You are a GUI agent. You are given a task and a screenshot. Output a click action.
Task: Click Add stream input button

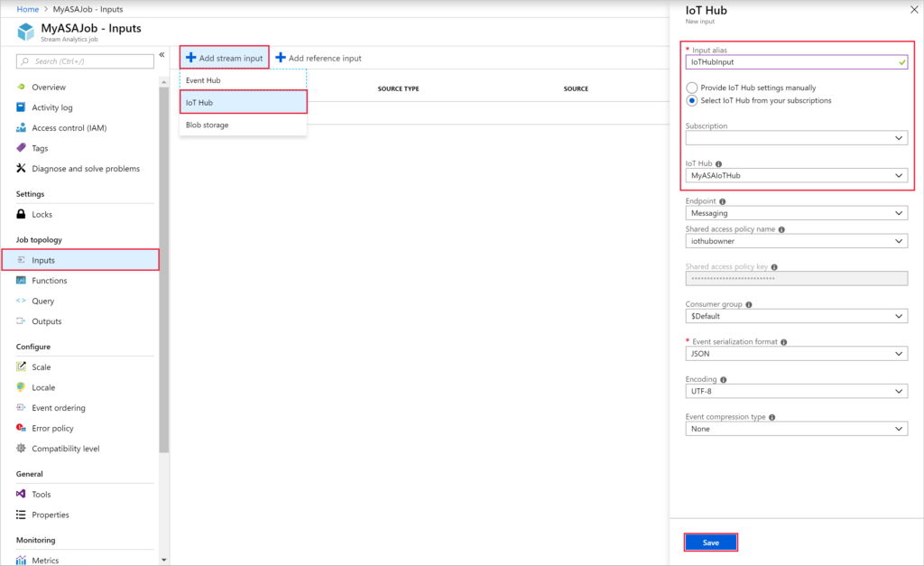225,58
